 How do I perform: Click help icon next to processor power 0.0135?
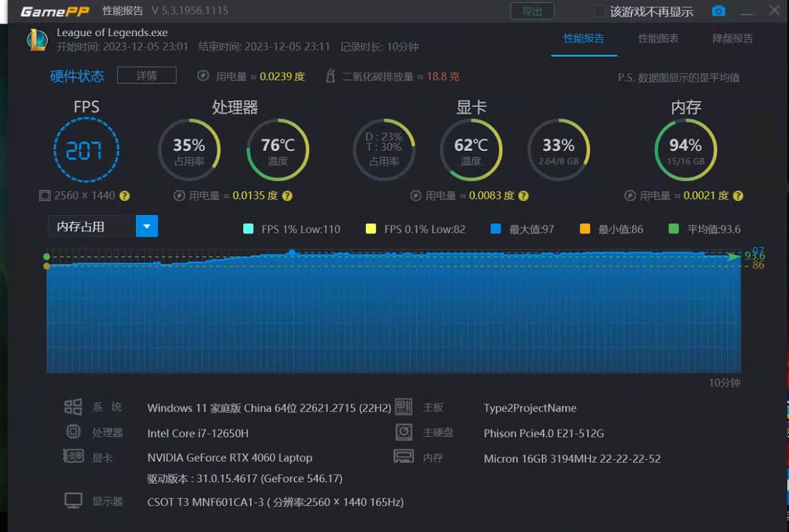287,196
